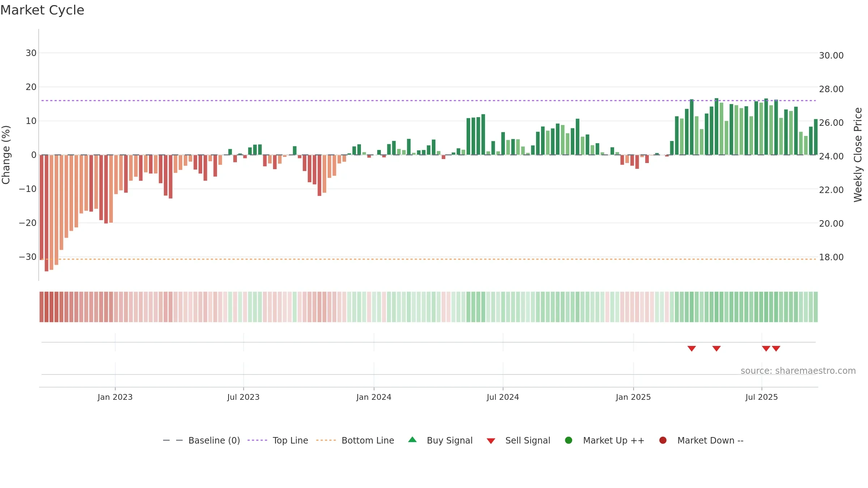Click the 18.00 price axis label
This screenshot has height=488, width=868.
(831, 257)
